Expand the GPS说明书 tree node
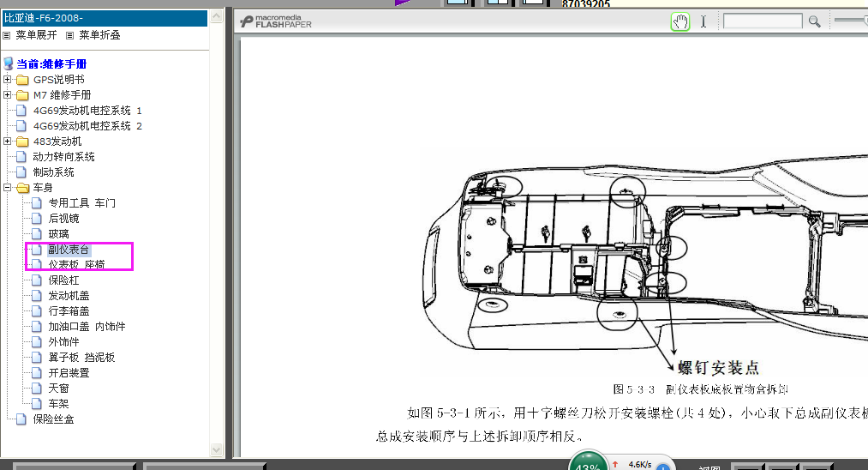This screenshot has width=868, height=470. 8,80
